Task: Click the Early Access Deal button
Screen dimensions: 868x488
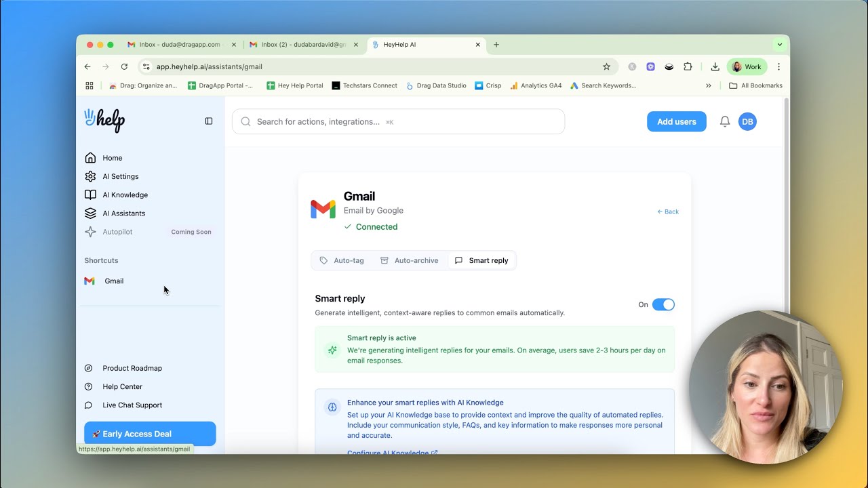Action: coord(150,434)
